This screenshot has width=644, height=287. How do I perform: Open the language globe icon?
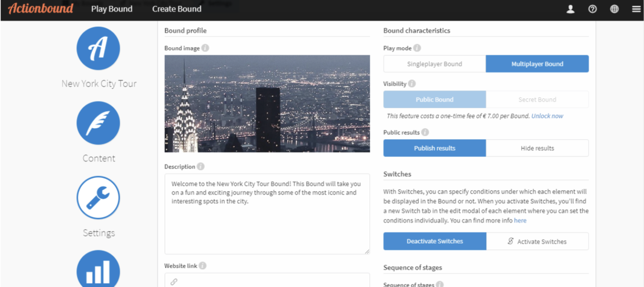614,9
